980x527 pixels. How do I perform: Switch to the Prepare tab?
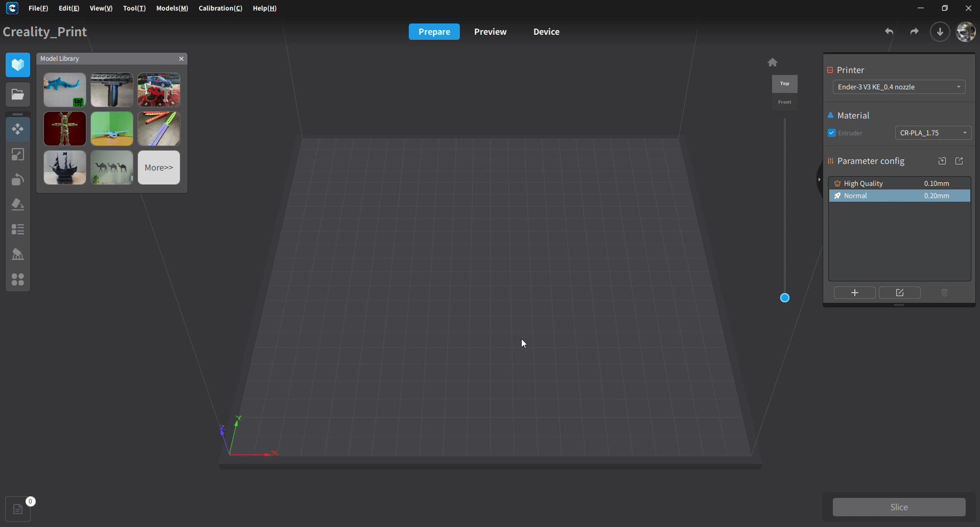coord(434,32)
